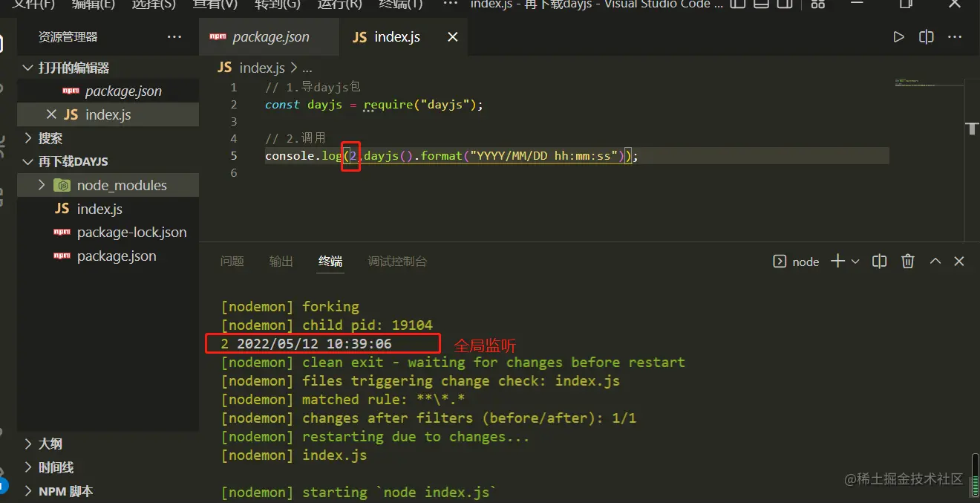Maximize the panel with the up chevron
This screenshot has height=503, width=980.
[x=935, y=262]
